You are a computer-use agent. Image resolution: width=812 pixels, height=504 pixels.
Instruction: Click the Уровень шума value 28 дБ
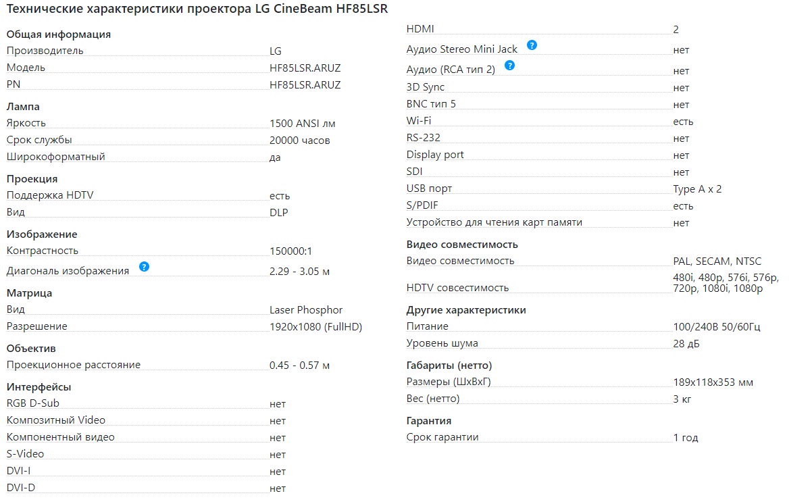click(686, 344)
